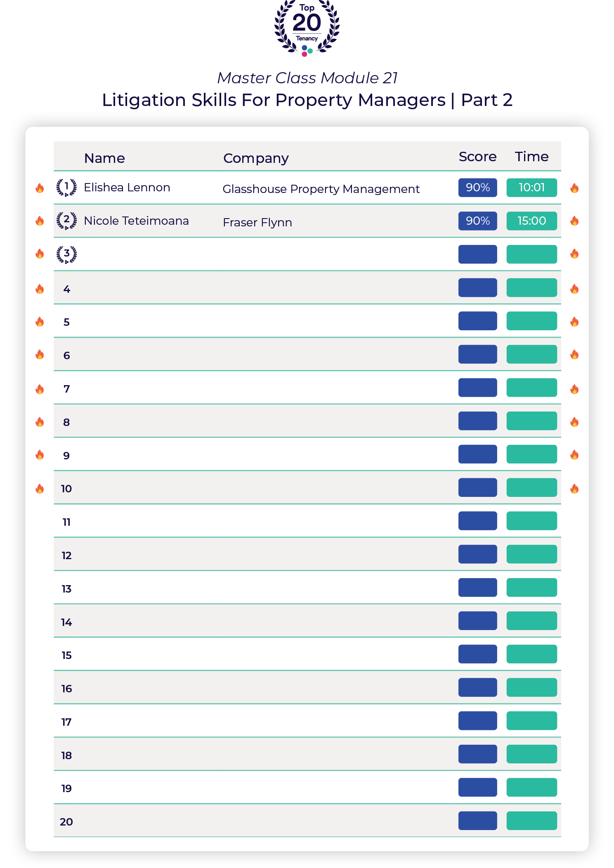
Task: Click the rank 1 laurel icon
Action: 66,188
